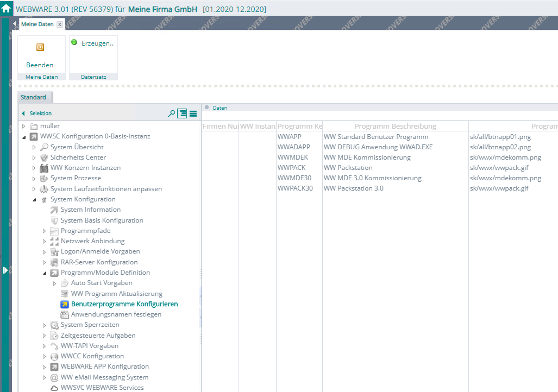
Task: Sort by Programm Beschreibung column header
Action: pyautogui.click(x=395, y=127)
